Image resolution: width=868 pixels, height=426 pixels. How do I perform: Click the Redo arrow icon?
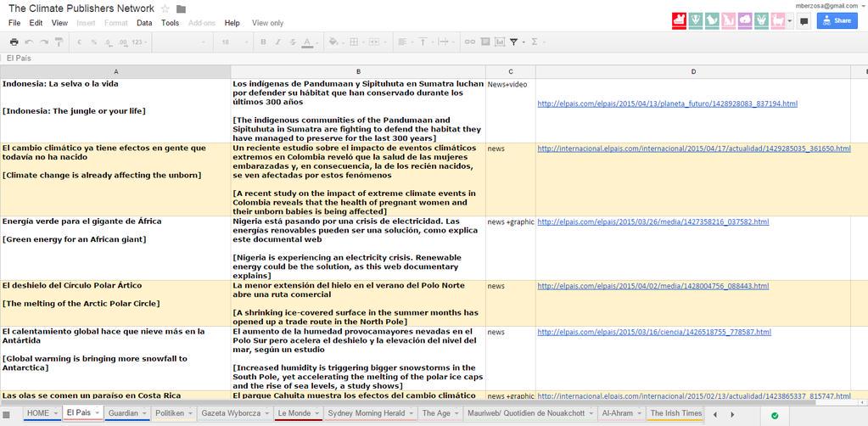[x=44, y=42]
